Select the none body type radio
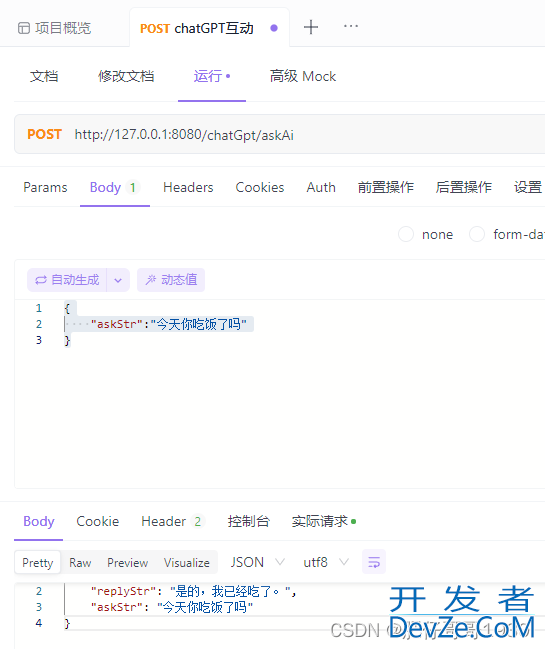Viewport: 545px width, 649px height. coord(406,234)
